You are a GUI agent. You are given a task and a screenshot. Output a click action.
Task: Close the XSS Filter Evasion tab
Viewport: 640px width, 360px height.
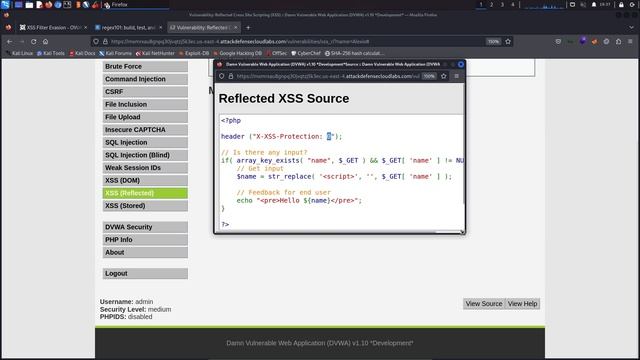tap(85, 27)
